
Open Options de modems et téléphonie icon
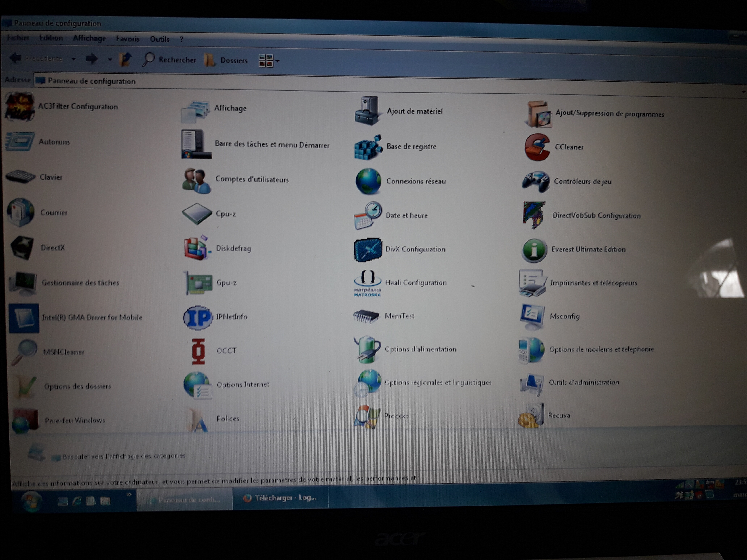(x=531, y=350)
